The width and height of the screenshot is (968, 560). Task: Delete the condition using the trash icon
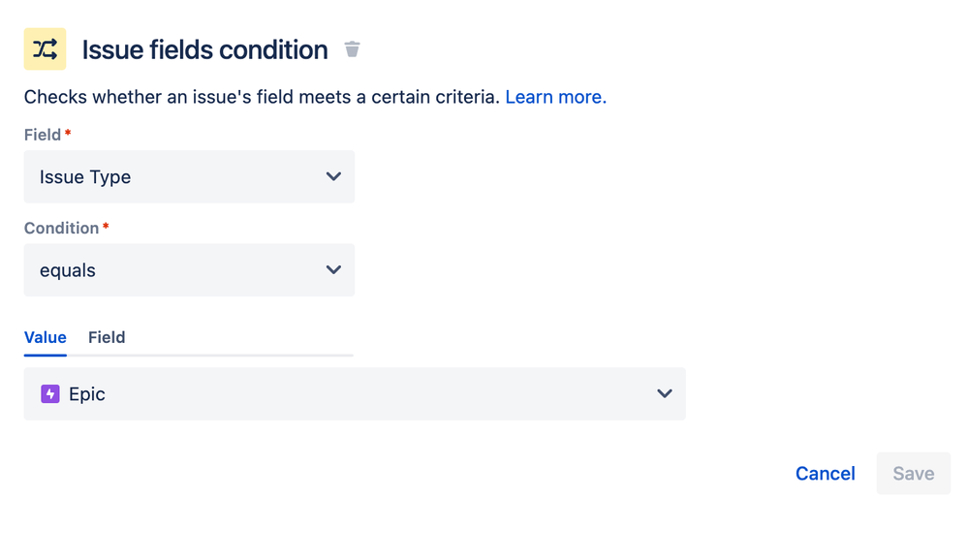point(352,48)
